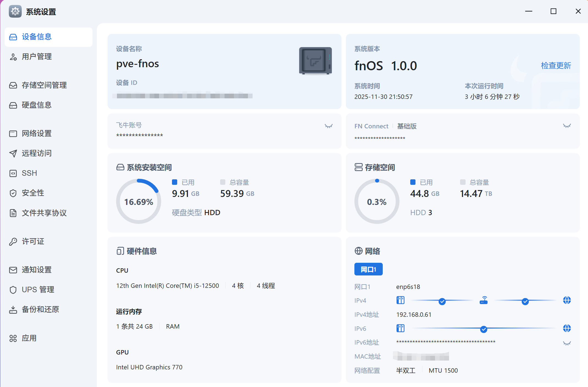Image resolution: width=588 pixels, height=387 pixels.
Task: Click 检查更新 check for updates link
Action: (556, 66)
